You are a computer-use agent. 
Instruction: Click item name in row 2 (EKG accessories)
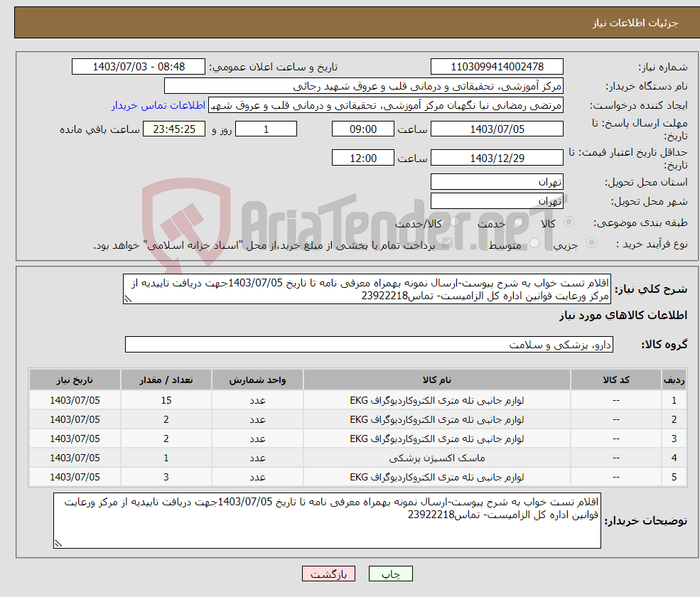point(437,419)
